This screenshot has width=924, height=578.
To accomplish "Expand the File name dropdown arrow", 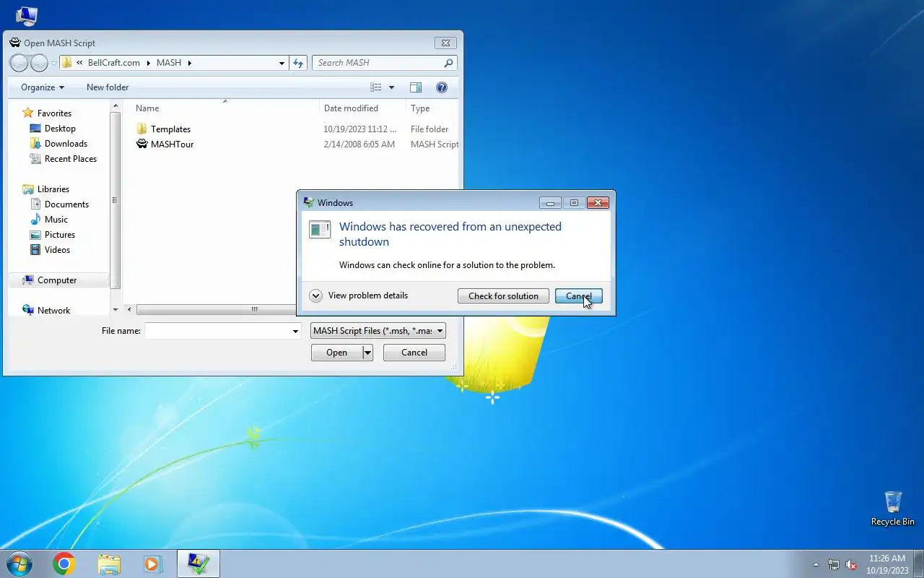I will 295,331.
